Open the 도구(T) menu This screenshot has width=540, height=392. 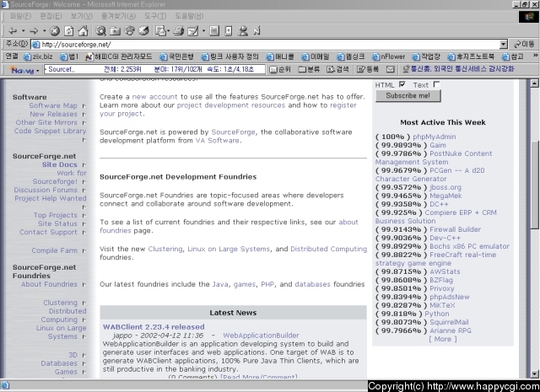pyautogui.click(x=155, y=16)
